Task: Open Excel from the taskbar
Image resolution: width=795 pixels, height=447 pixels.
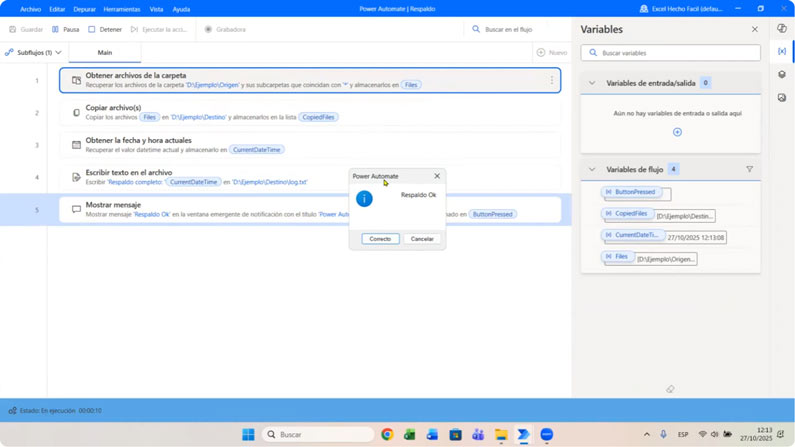Action: [410, 434]
